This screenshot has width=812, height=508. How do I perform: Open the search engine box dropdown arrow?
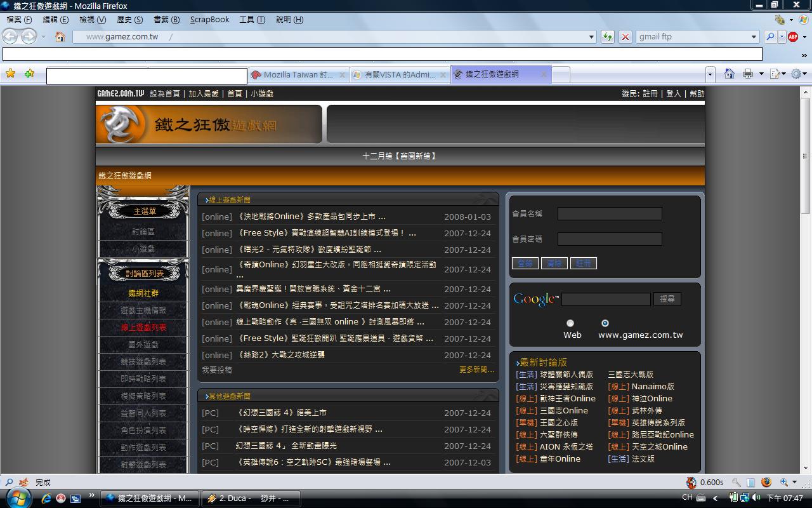pyautogui.click(x=754, y=37)
